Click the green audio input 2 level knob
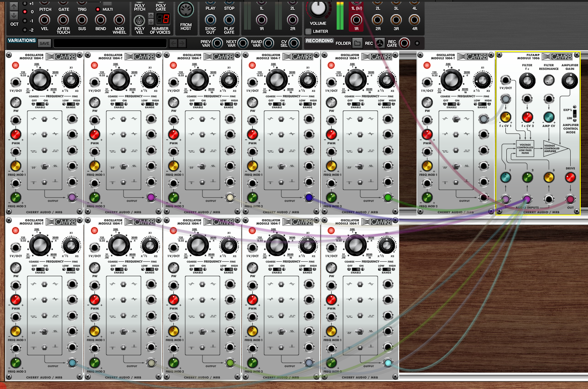The image size is (588, 389). click(x=527, y=178)
